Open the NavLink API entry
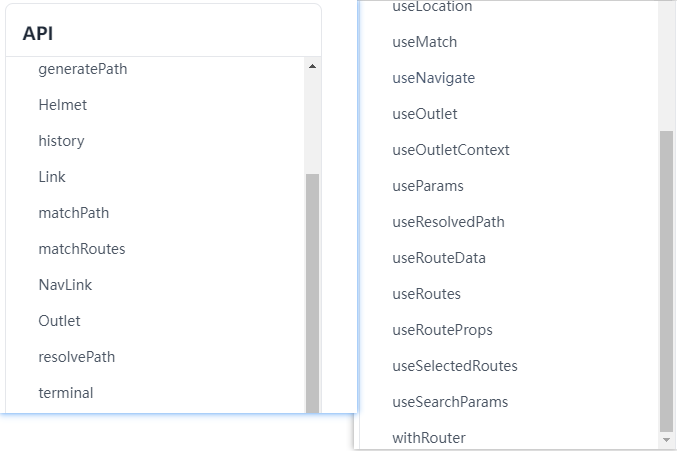Viewport: 677px width, 451px height. coord(65,285)
